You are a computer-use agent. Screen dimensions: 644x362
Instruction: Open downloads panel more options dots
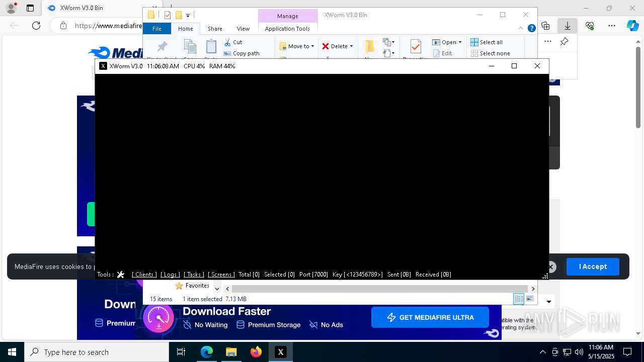point(548,42)
